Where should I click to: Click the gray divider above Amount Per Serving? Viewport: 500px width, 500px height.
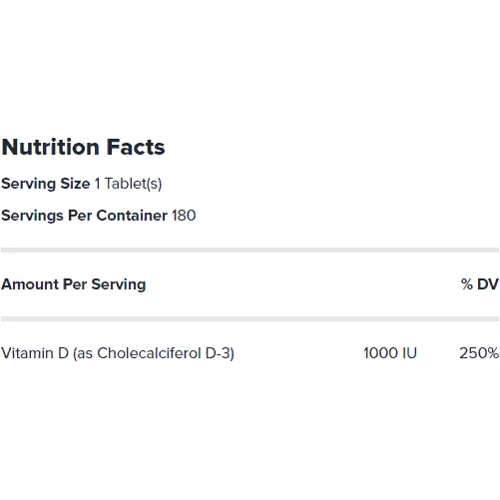(x=250, y=250)
